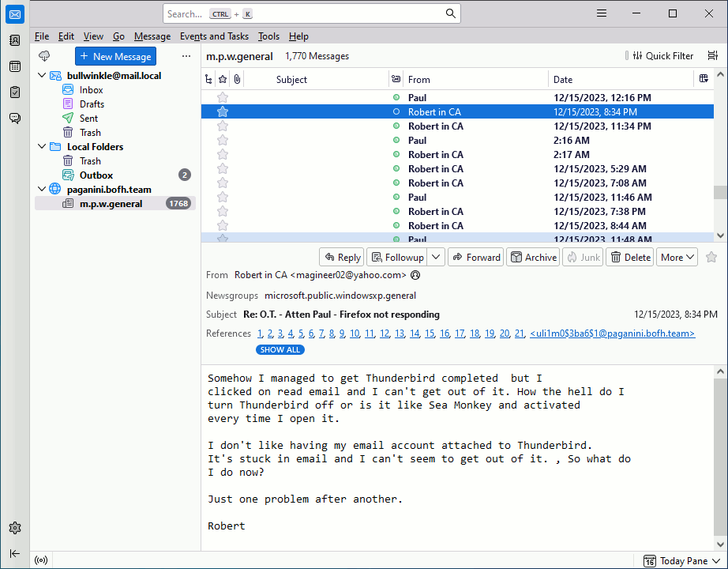Collapse the spaces toolbar
The width and height of the screenshot is (728, 569).
click(15, 554)
